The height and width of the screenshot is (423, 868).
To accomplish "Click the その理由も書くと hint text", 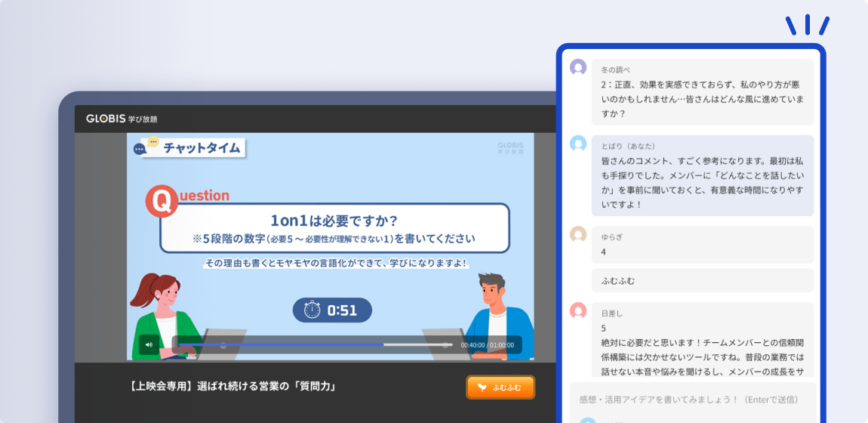I will pos(335,264).
